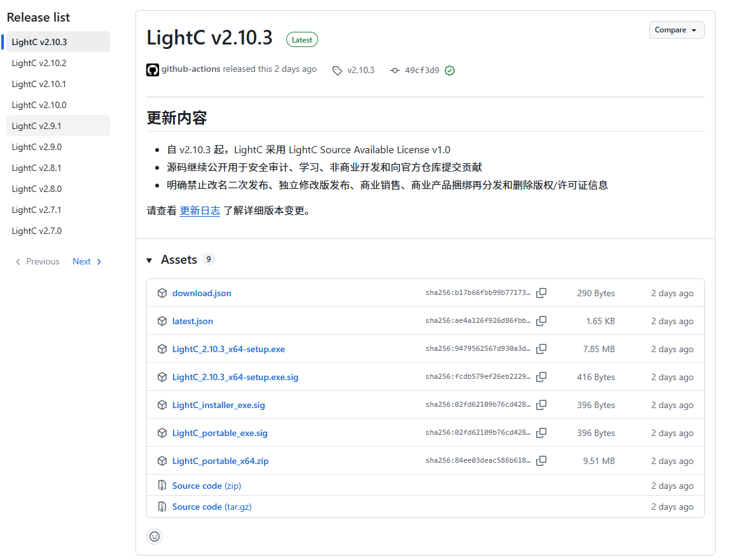Click package icon beside LightC_installer_exe.sig

[162, 405]
